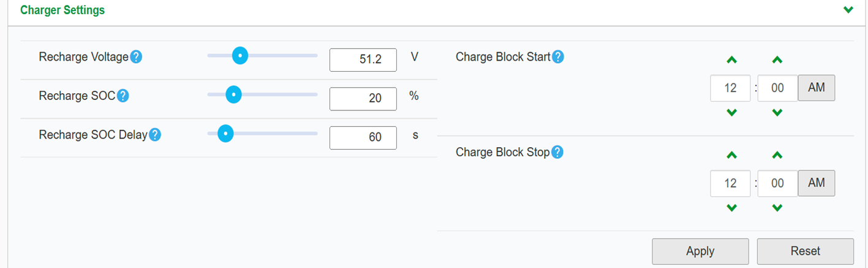Reset the charger settings
868x268 pixels.
tap(805, 251)
